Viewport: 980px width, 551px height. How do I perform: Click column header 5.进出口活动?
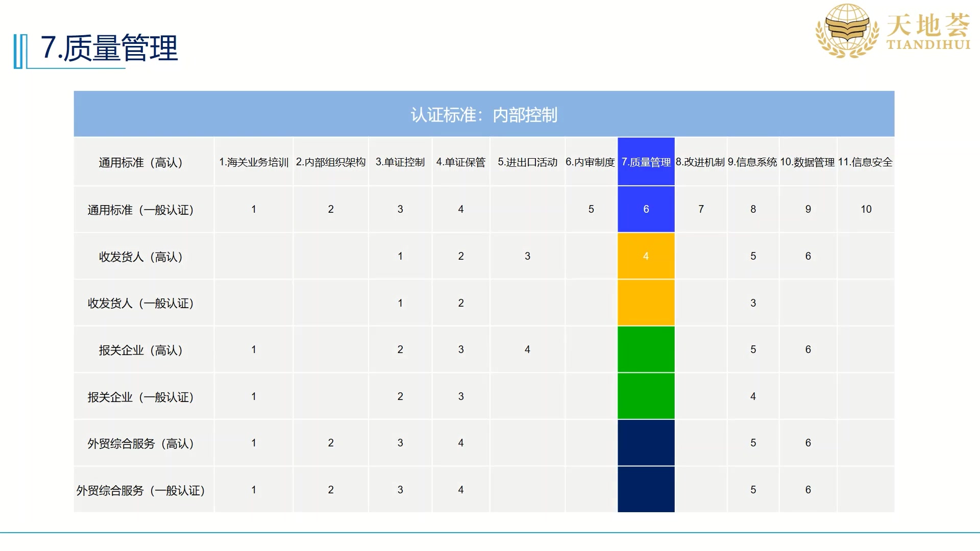pos(527,162)
